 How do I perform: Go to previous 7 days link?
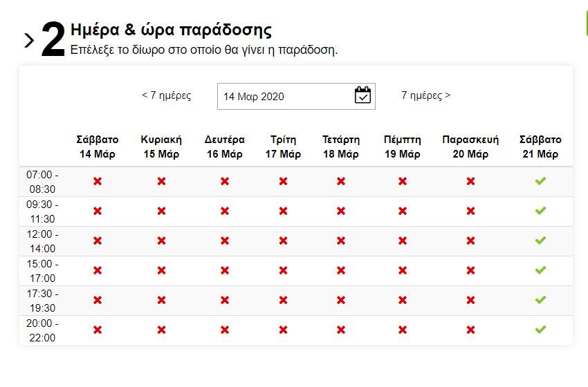tap(166, 95)
